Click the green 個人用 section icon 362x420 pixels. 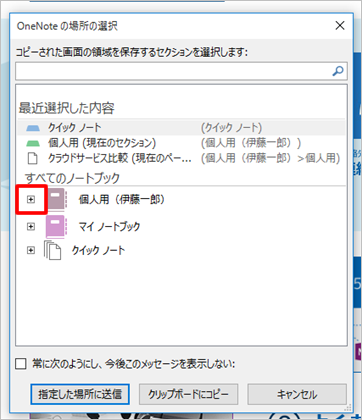33,143
